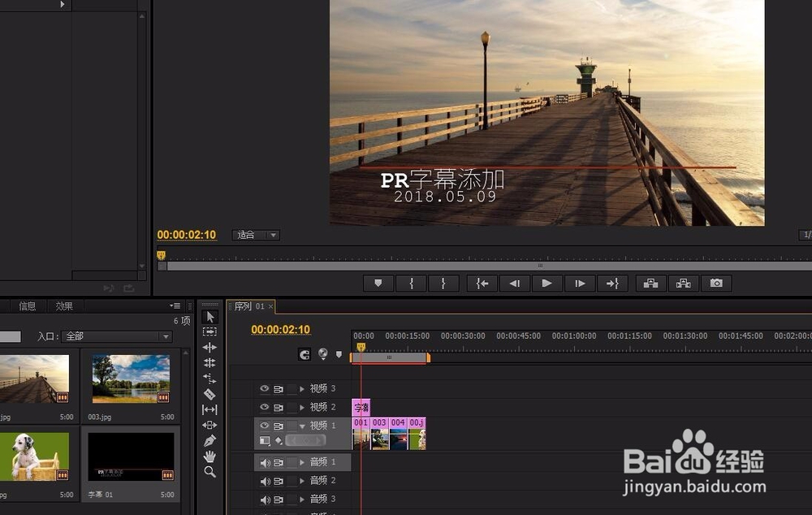Select clip 004 on 视频 1
This screenshot has width=812, height=515.
pos(398,434)
